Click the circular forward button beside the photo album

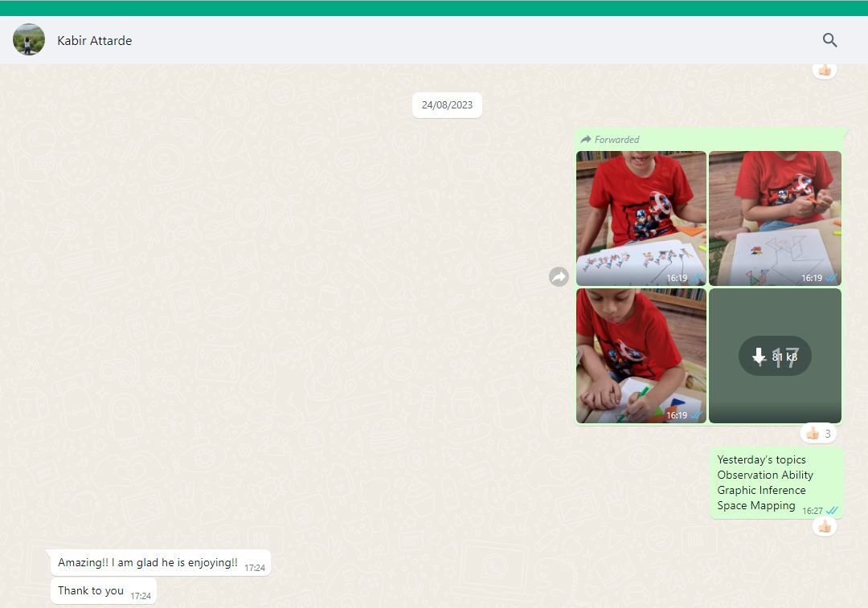tap(559, 277)
